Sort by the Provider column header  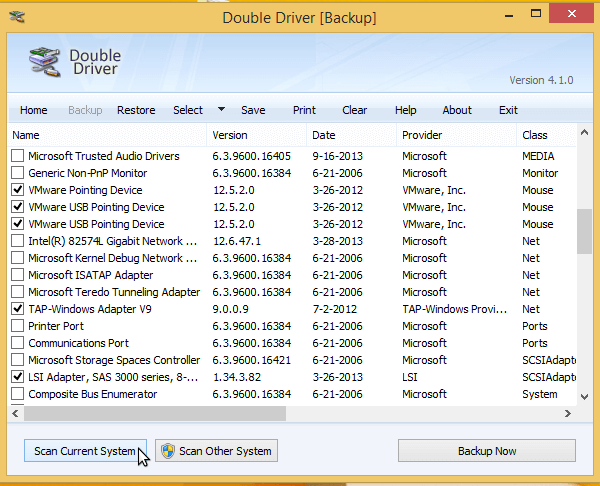457,135
